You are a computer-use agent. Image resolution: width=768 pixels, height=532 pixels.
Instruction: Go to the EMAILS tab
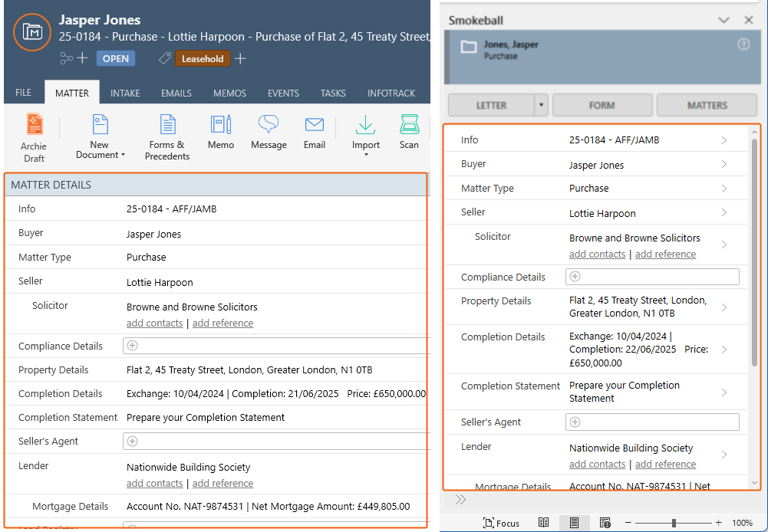(176, 93)
